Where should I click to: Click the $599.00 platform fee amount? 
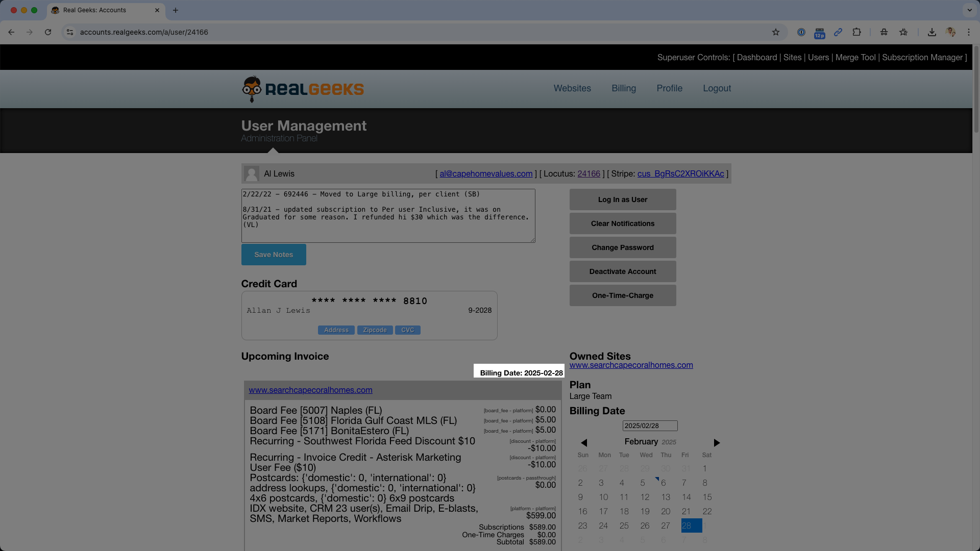tap(541, 516)
